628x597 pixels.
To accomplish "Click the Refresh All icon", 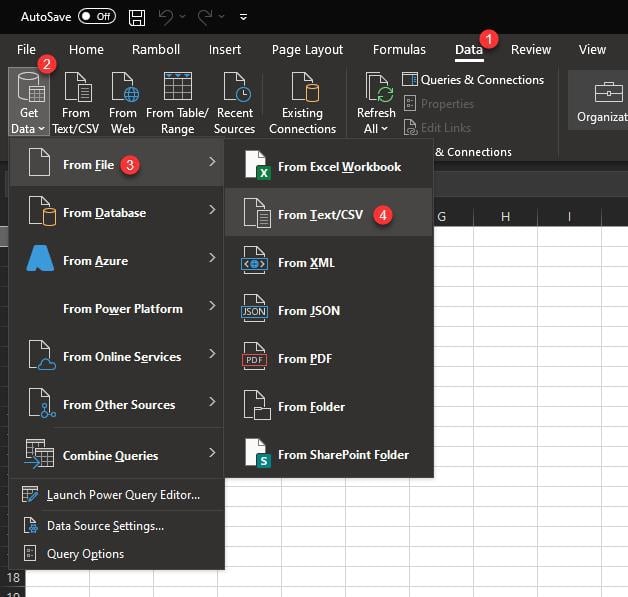I will tap(376, 91).
